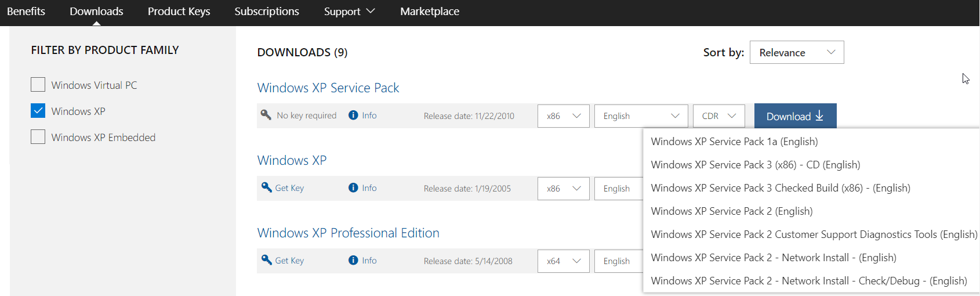Check the Windows Virtual PC filter
Image resolution: width=980 pixels, height=296 pixels.
click(x=38, y=85)
